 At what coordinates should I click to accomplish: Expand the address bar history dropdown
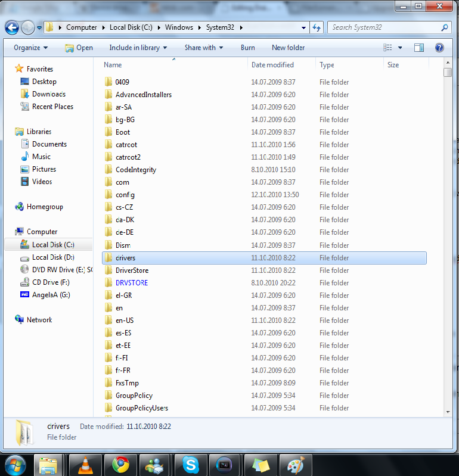pyautogui.click(x=303, y=28)
